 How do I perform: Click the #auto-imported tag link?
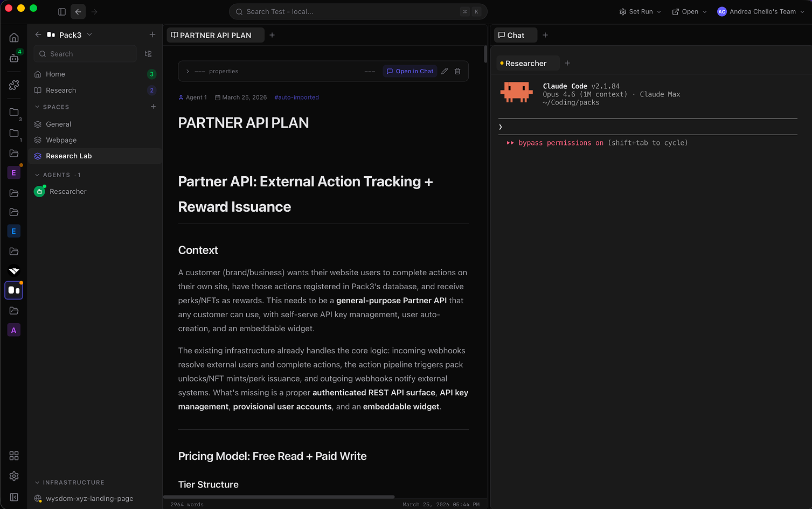tap(296, 97)
